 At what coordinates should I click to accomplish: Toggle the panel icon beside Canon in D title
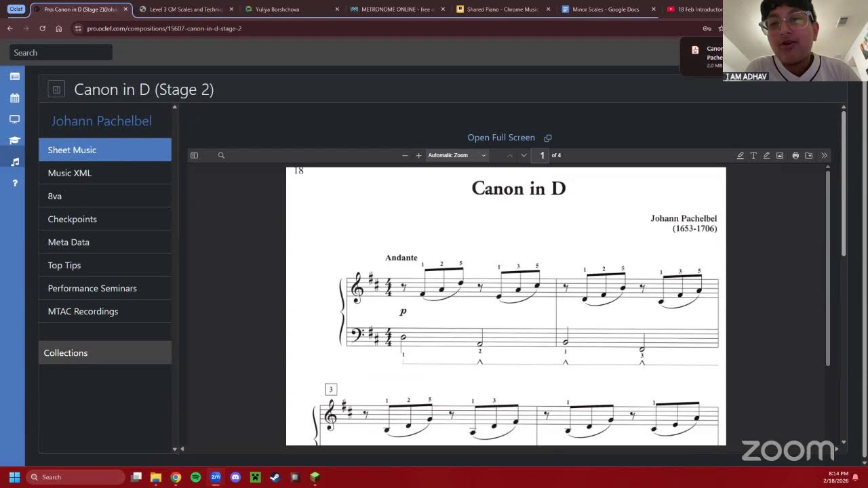pyautogui.click(x=56, y=89)
